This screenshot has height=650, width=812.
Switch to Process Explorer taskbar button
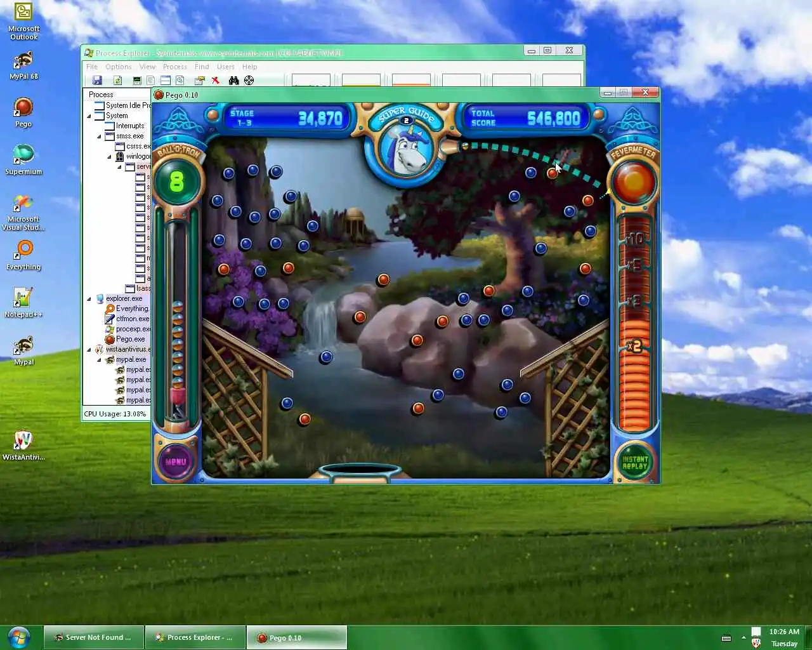tap(195, 637)
